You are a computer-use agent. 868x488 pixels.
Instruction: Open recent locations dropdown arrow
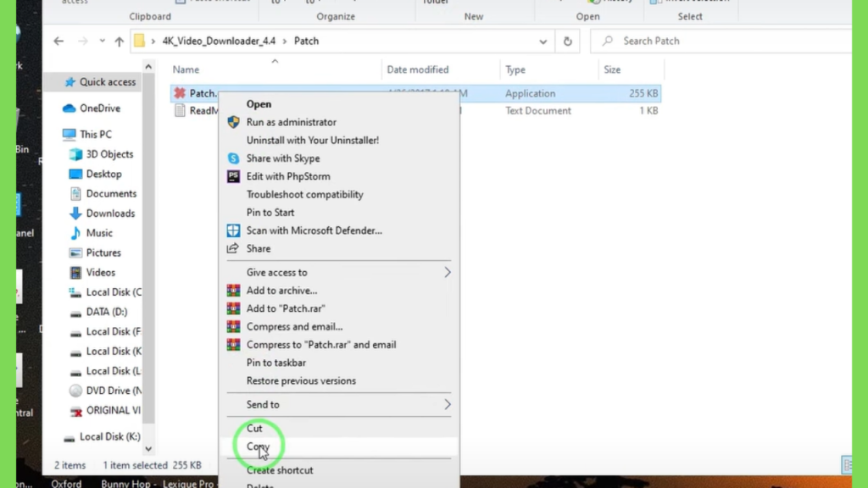[x=102, y=41]
